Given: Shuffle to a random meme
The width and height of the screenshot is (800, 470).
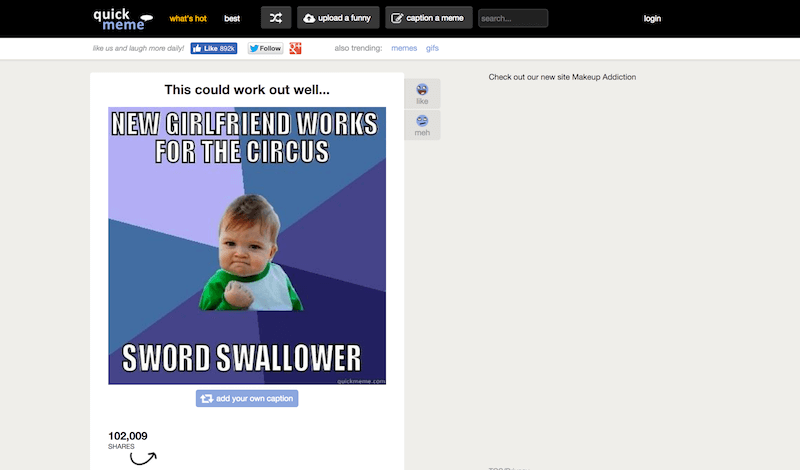Looking at the screenshot, I should click(x=276, y=18).
